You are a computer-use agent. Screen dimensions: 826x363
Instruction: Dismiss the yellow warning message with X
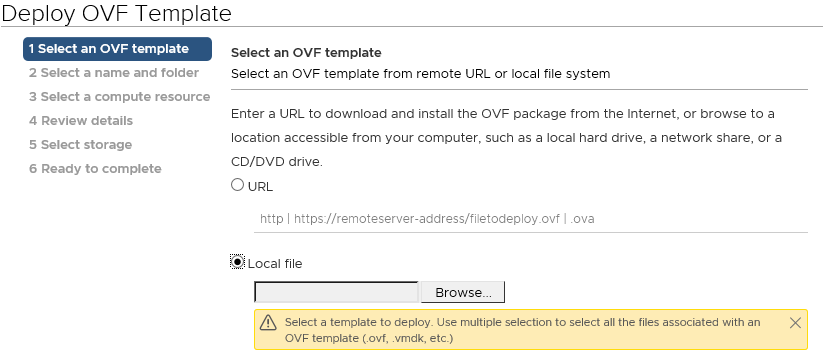(x=795, y=322)
